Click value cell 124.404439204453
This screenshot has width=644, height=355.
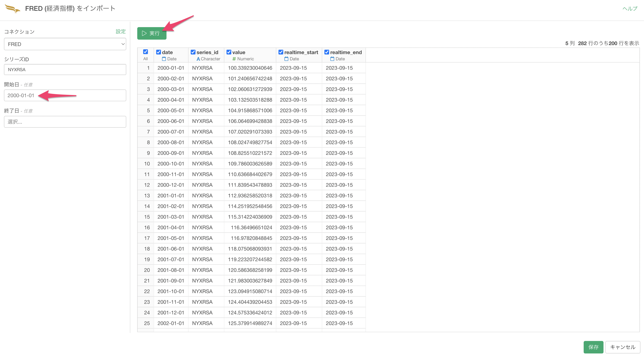point(250,302)
